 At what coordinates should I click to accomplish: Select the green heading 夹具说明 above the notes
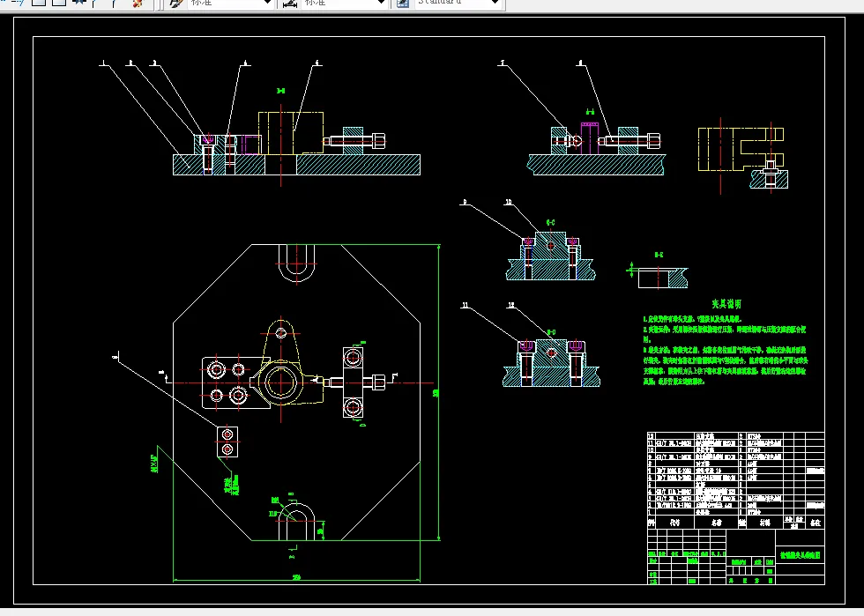(726, 303)
